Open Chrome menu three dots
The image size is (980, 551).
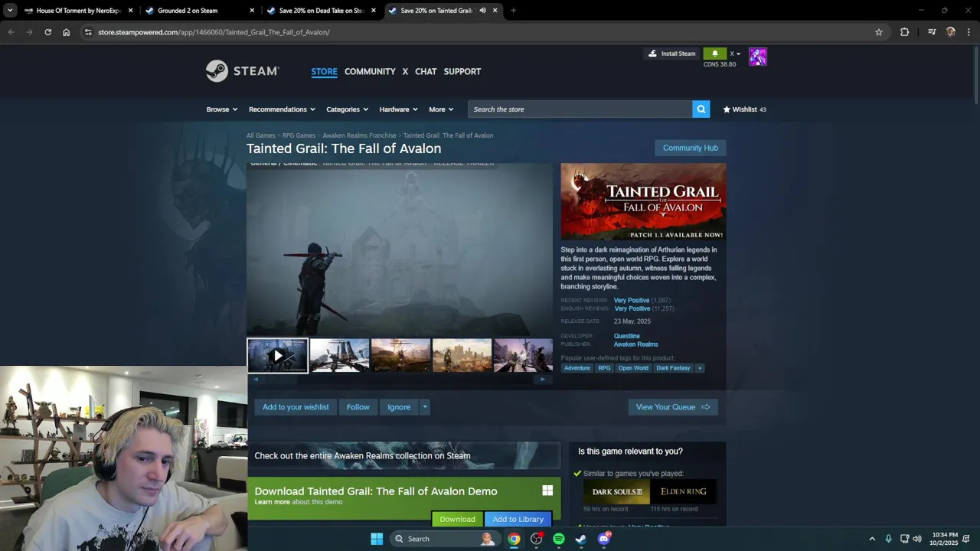[x=969, y=32]
